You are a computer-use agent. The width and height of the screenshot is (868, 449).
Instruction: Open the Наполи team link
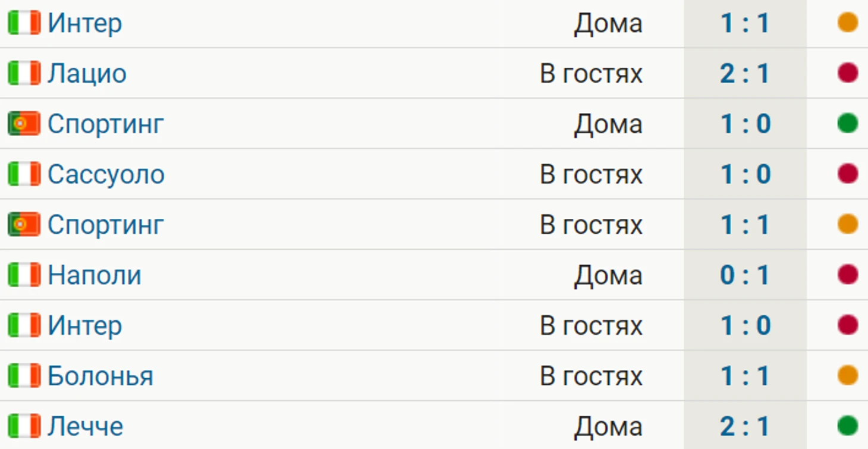(94, 275)
